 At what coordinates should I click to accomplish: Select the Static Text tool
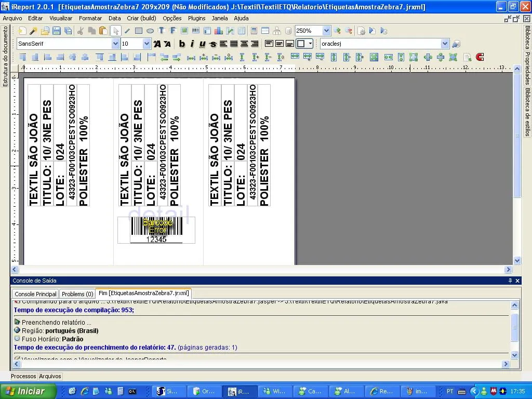click(162, 31)
